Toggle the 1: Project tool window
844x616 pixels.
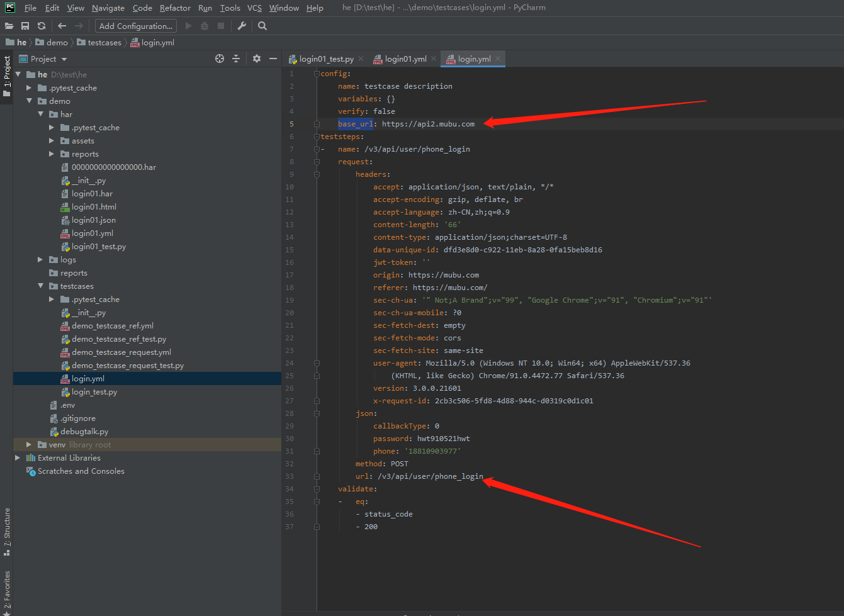point(6,76)
